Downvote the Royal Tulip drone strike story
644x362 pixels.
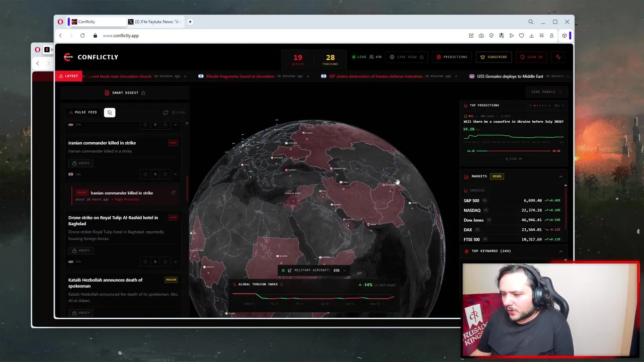coord(165,261)
